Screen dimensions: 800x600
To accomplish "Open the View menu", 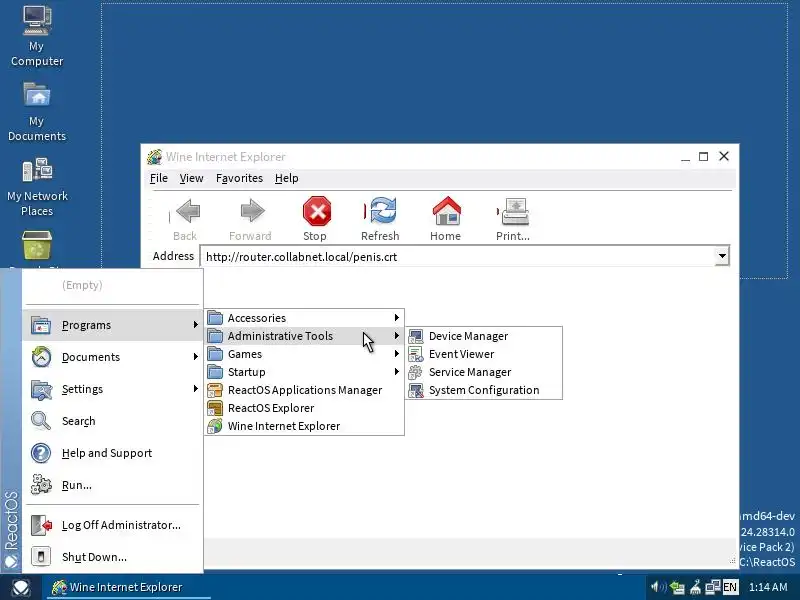I will (x=191, y=178).
